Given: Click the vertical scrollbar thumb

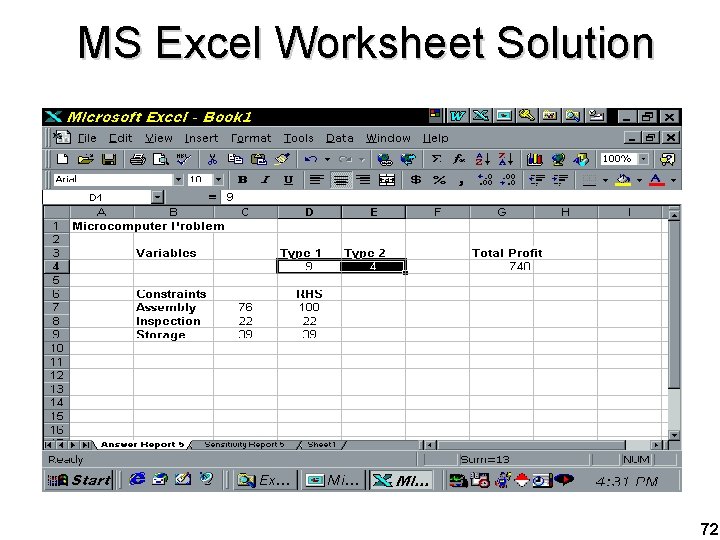Looking at the screenshot, I should [674, 304].
